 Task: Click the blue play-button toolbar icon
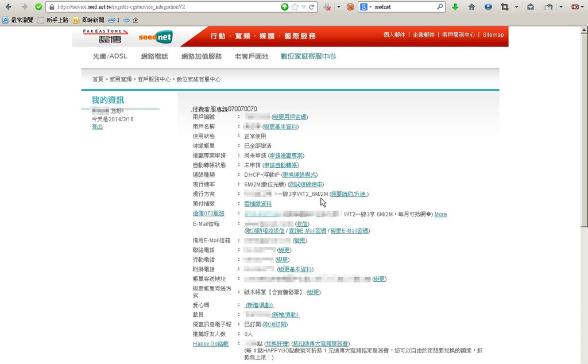(488, 7)
